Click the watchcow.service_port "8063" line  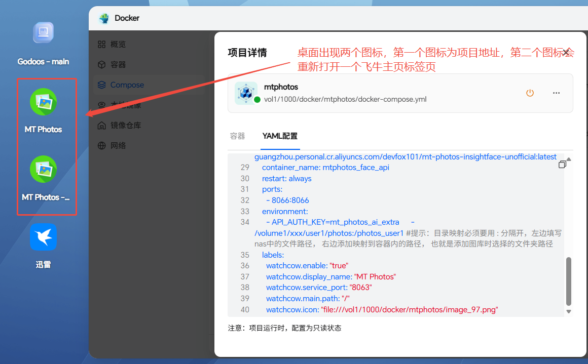pos(319,288)
